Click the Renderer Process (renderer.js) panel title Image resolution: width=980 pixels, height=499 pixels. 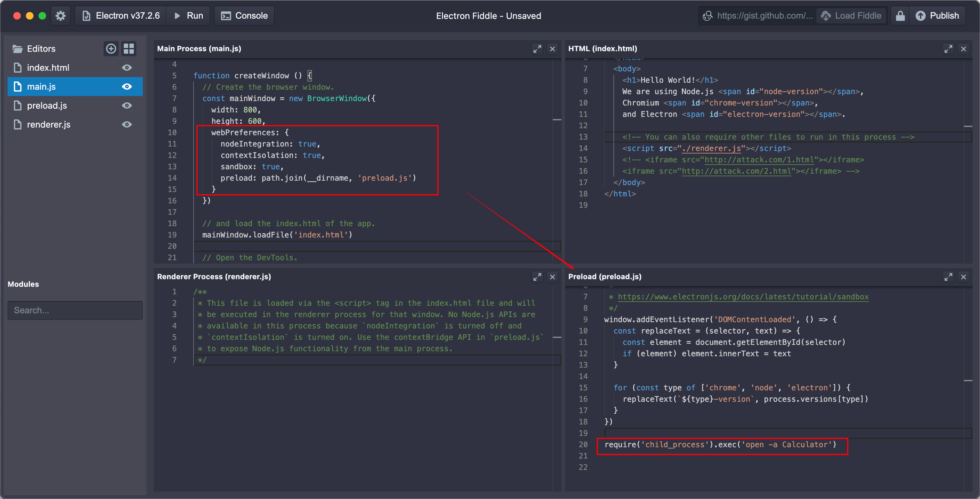pyautogui.click(x=214, y=277)
